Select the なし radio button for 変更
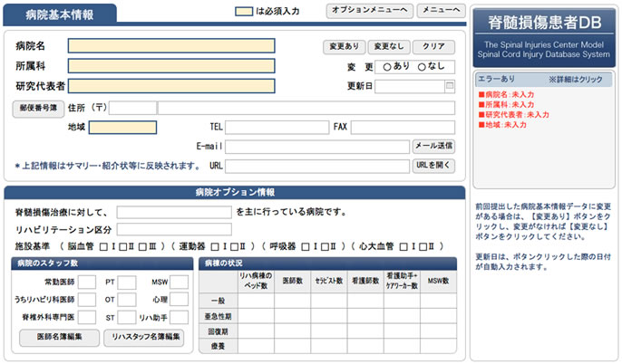Viewport: 622px width, 364px height. pyautogui.click(x=422, y=67)
